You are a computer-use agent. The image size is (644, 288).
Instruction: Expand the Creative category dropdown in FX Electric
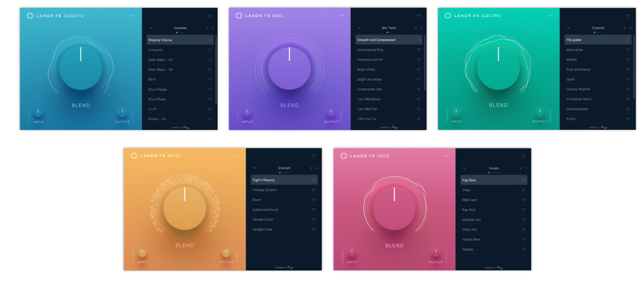pos(568,28)
